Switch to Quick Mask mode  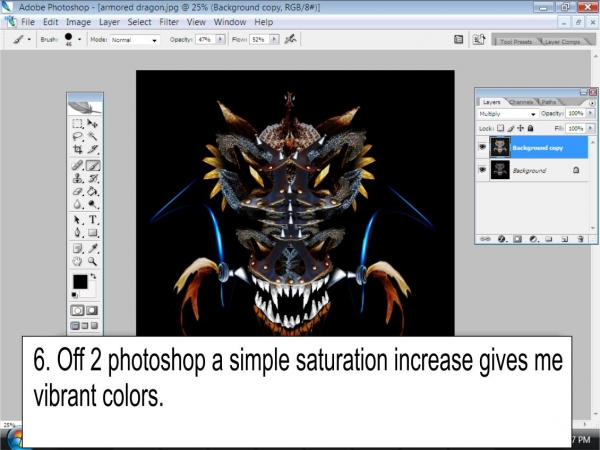point(92,310)
